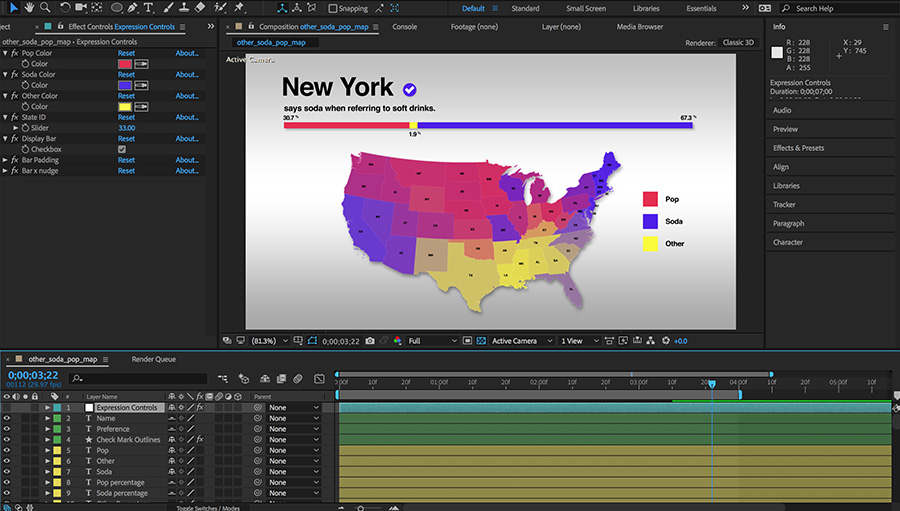Open Show Channel RGB color icon
This screenshot has width=900, height=511.
click(397, 341)
